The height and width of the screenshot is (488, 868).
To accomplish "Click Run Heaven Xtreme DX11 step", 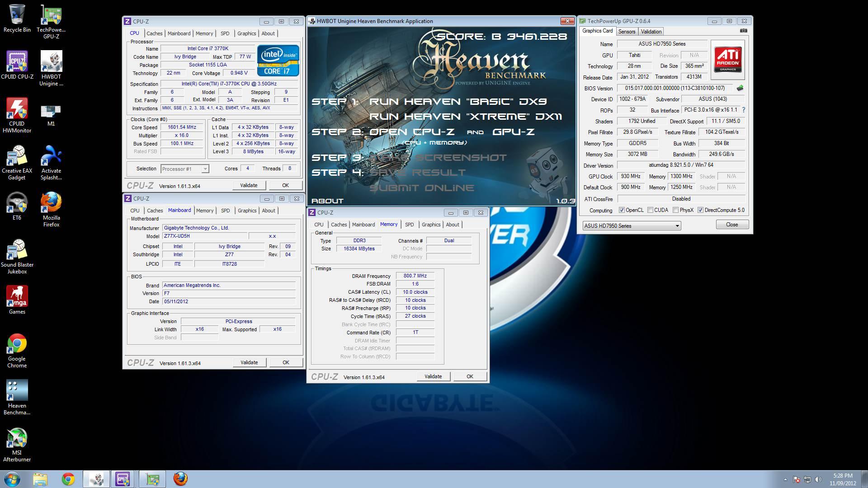I will click(466, 116).
